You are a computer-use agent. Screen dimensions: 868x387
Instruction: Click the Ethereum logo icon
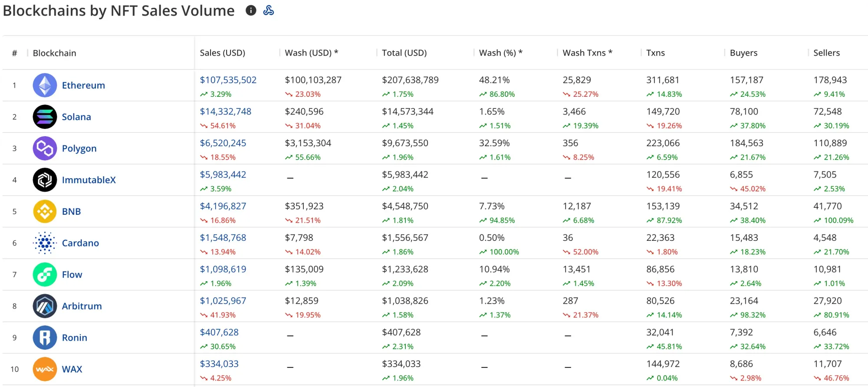(x=45, y=85)
